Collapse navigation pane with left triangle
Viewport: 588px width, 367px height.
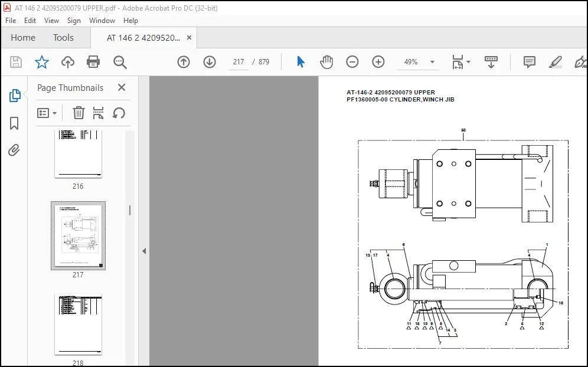(144, 251)
